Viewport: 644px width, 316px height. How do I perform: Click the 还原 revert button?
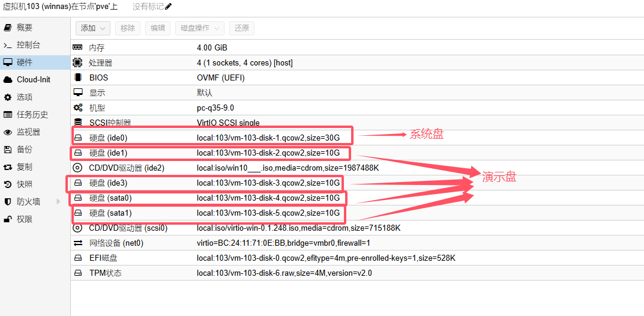pyautogui.click(x=242, y=28)
